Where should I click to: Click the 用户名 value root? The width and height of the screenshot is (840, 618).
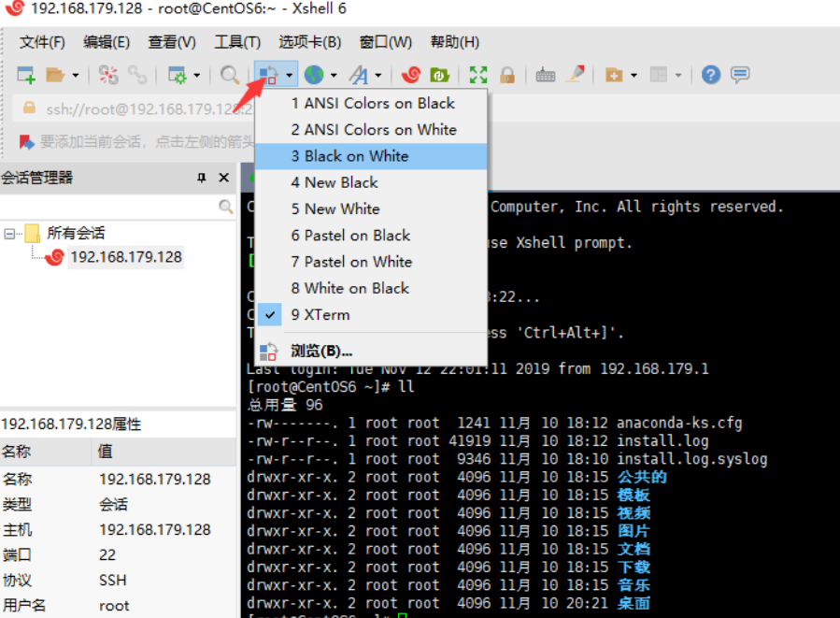pyautogui.click(x=114, y=606)
